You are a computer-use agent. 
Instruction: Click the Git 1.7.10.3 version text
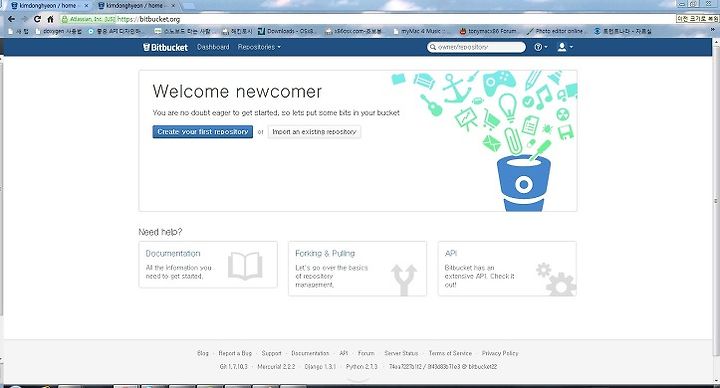pos(233,366)
